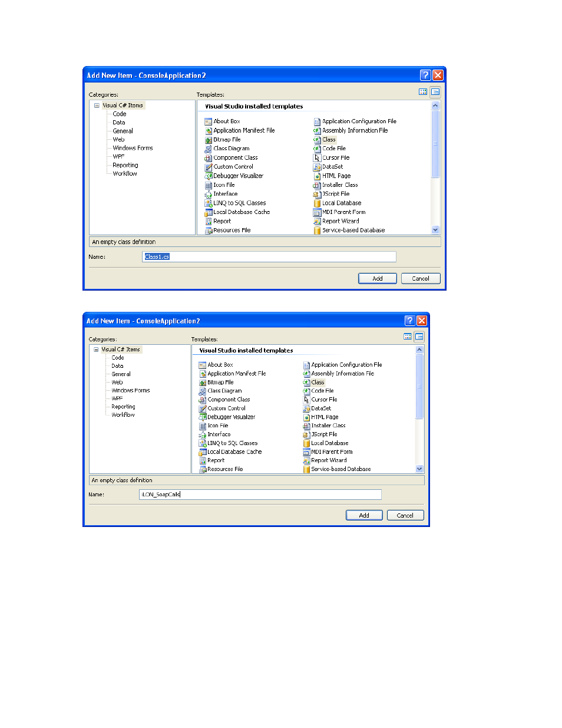The width and height of the screenshot is (562, 728).
Task: Select Icon File template icon in top dialog
Action: tap(208, 185)
